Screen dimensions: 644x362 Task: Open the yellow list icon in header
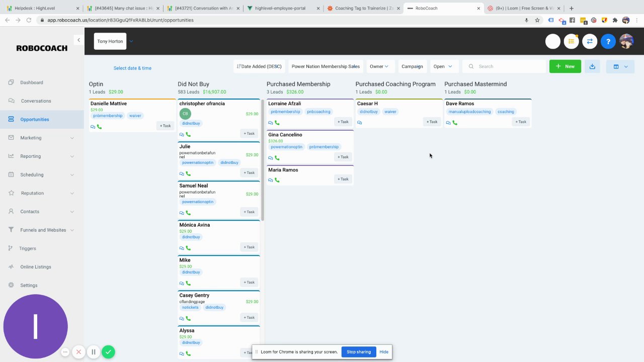coord(571,42)
